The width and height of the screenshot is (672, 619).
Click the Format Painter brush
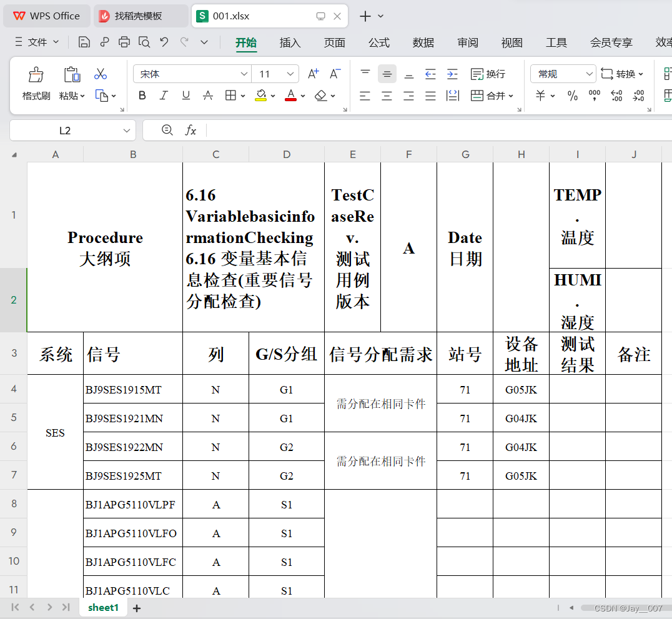(36, 74)
